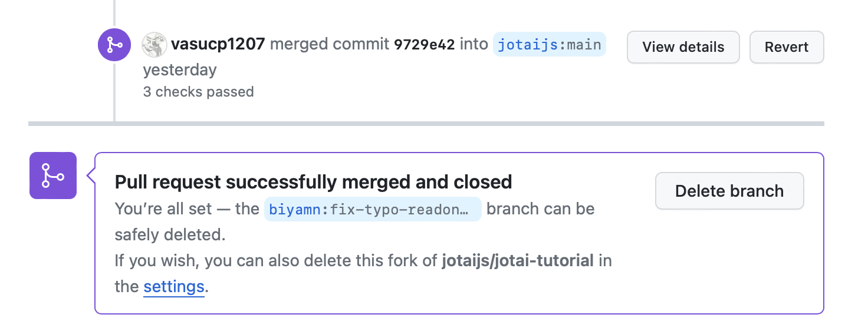The image size is (868, 331).
Task: Click the bold jotaijs/jotai-tutorial repository name
Action: coord(518,260)
